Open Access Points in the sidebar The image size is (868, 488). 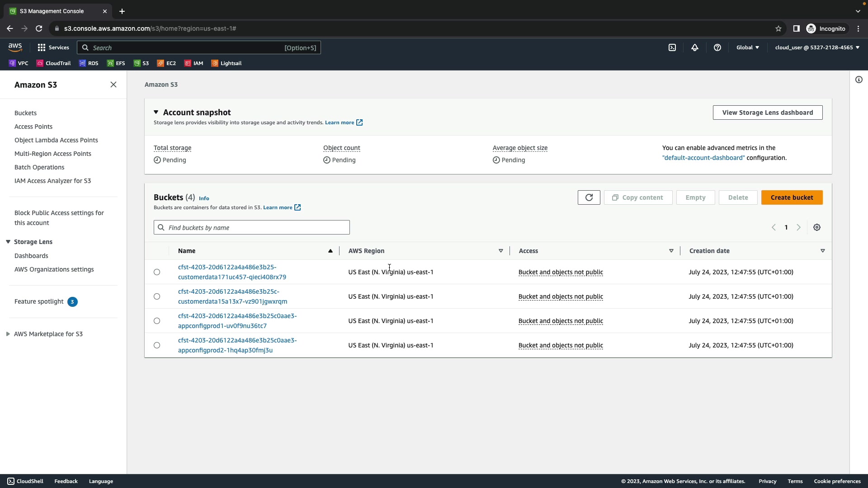pyautogui.click(x=33, y=127)
